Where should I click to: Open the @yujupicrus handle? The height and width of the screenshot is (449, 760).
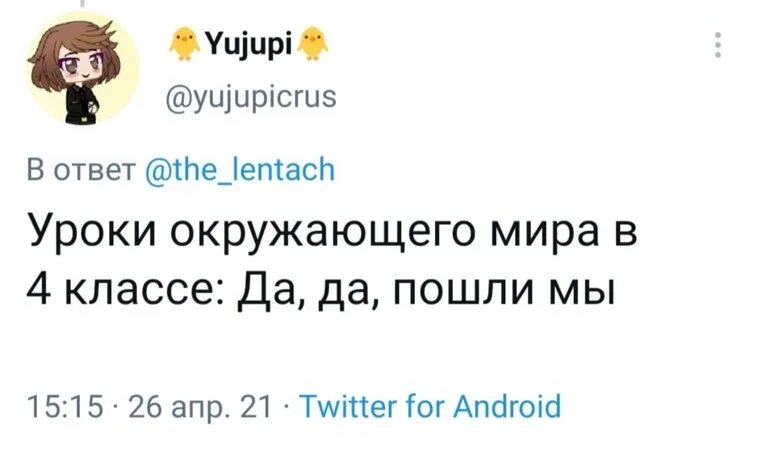click(250, 97)
